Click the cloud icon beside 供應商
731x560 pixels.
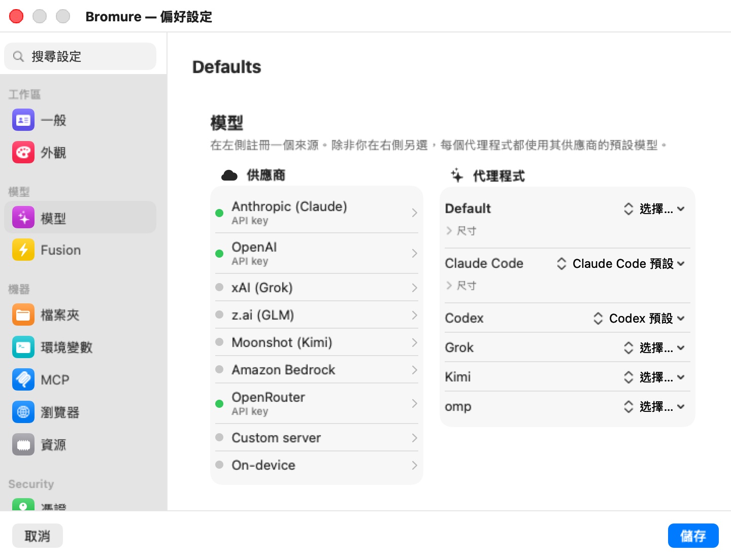click(229, 176)
